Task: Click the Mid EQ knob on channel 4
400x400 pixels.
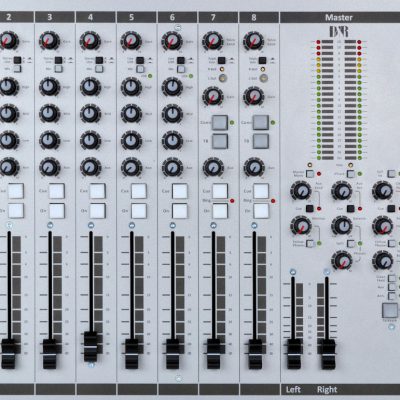Action: coord(90,114)
